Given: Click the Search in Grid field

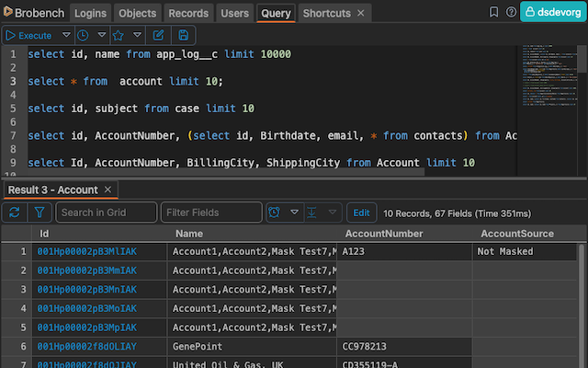Looking at the screenshot, I should (x=106, y=213).
